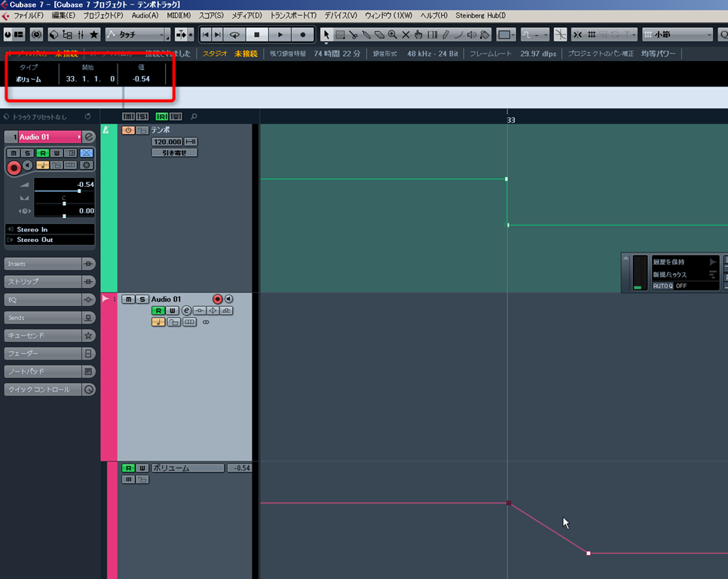Screen dimensions: 728x579
Task: Select the Range Selection tool
Action: coord(341,35)
